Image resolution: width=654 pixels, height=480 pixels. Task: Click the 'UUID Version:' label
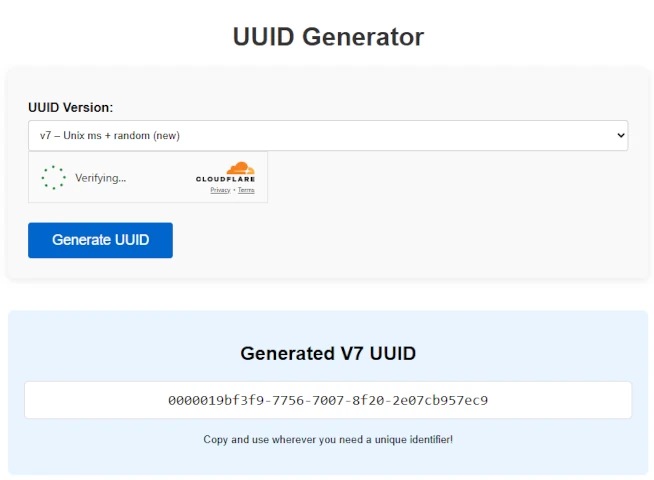click(70, 107)
